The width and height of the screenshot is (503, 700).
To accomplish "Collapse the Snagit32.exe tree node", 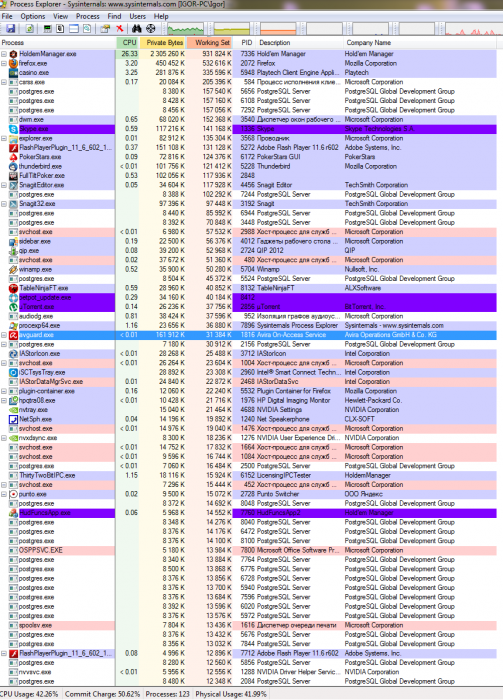I will click(x=4, y=204).
